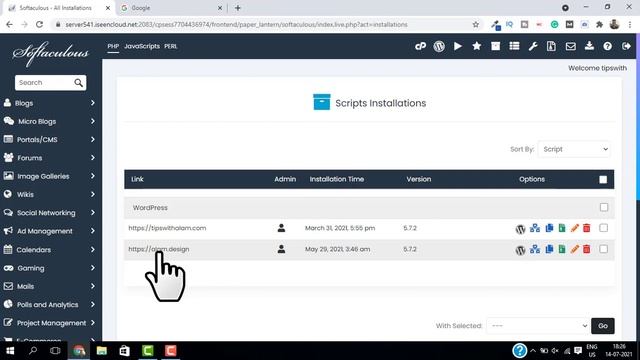Screen dimensions: 640x360
Task: Open the Help question mark icon in top bar
Action: pos(607,46)
